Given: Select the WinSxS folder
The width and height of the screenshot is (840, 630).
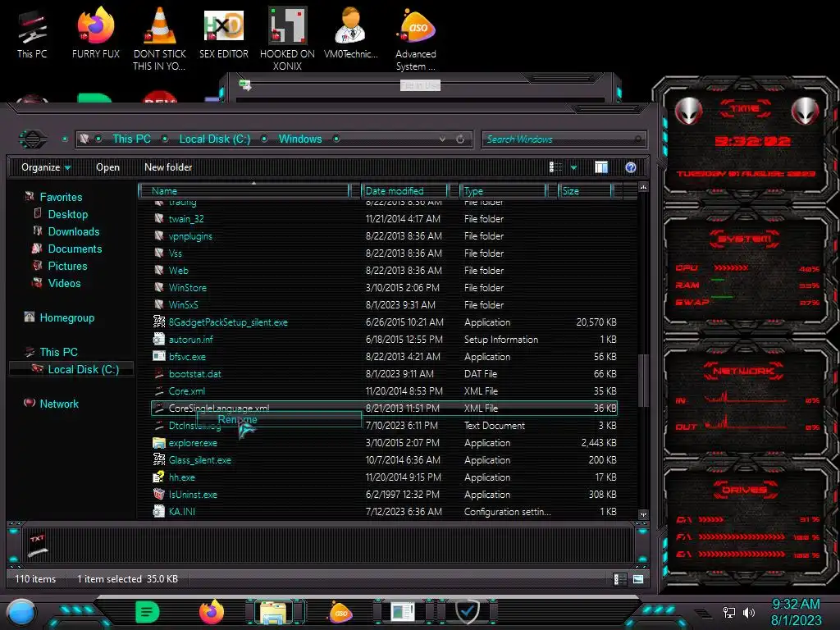Looking at the screenshot, I should [x=183, y=305].
